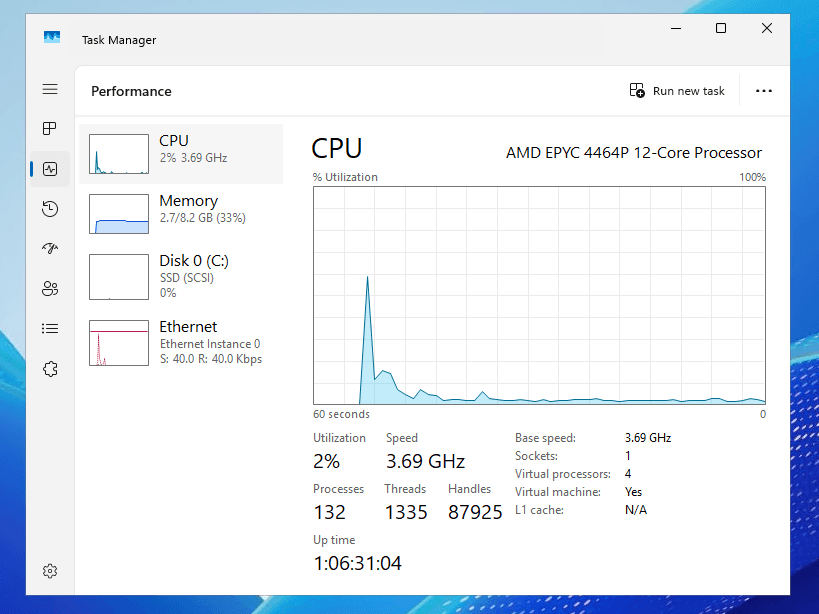819x614 pixels.
Task: Click the large CPU utilization graph
Action: [x=540, y=296]
